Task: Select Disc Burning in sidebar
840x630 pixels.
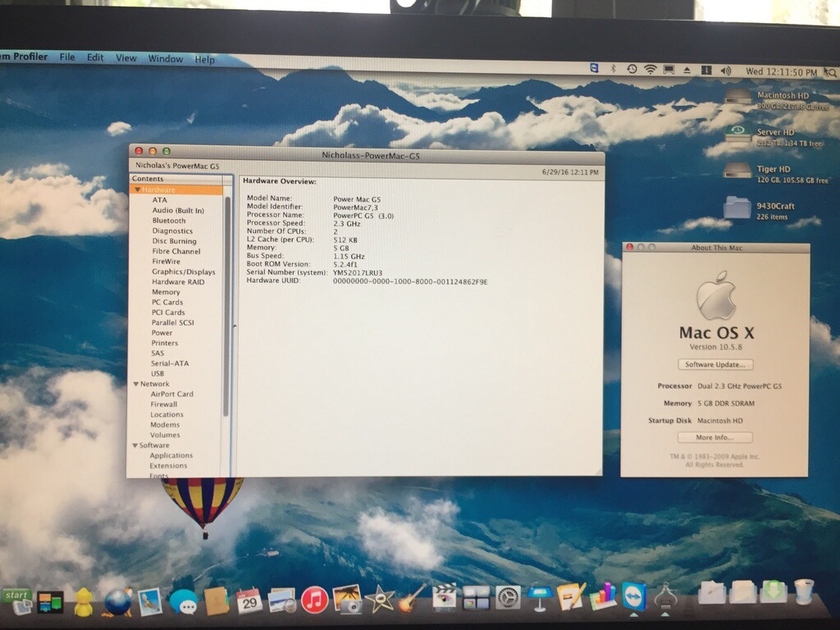Action: pos(174,241)
